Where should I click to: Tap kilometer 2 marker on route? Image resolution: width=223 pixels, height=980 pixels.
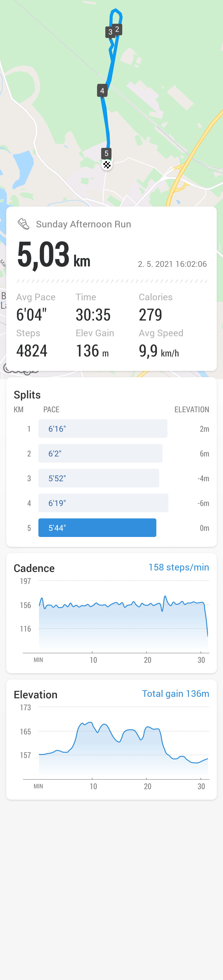click(117, 29)
